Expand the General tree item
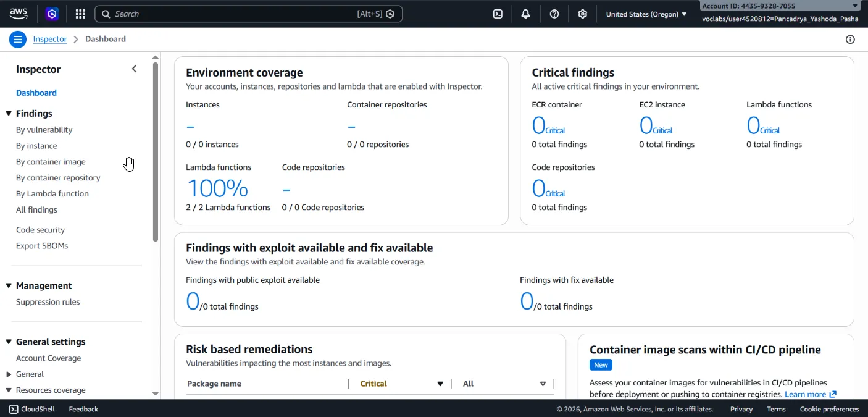The width and height of the screenshot is (868, 417). (9, 374)
